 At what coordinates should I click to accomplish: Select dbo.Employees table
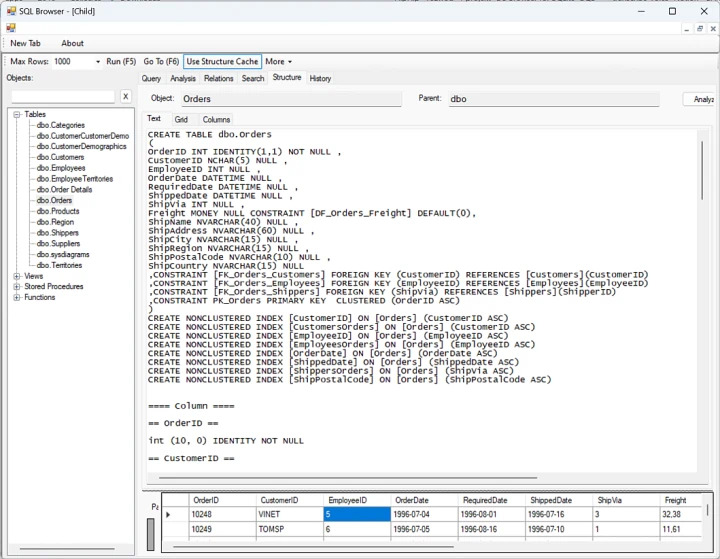(x=61, y=168)
